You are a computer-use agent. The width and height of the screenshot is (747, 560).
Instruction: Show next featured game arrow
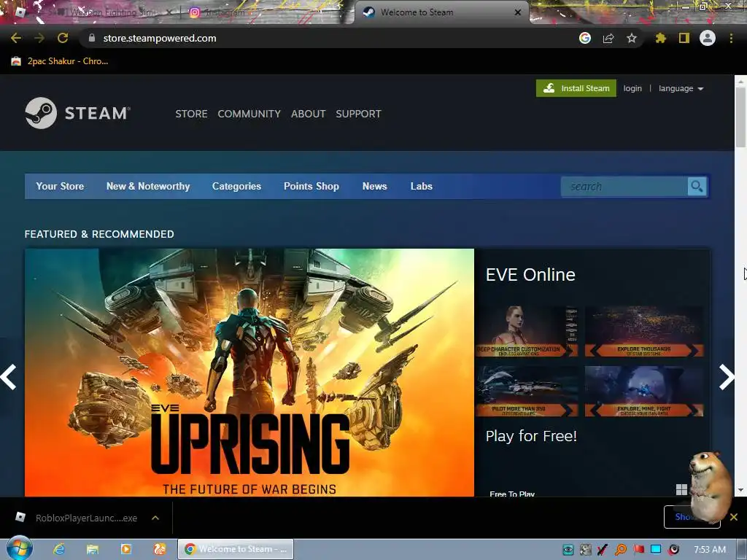(726, 377)
